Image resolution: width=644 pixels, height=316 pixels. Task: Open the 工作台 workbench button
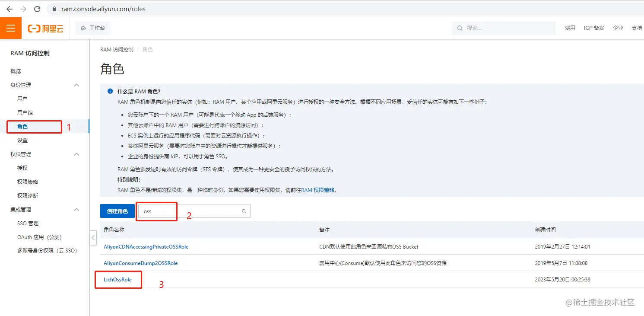tap(93, 28)
